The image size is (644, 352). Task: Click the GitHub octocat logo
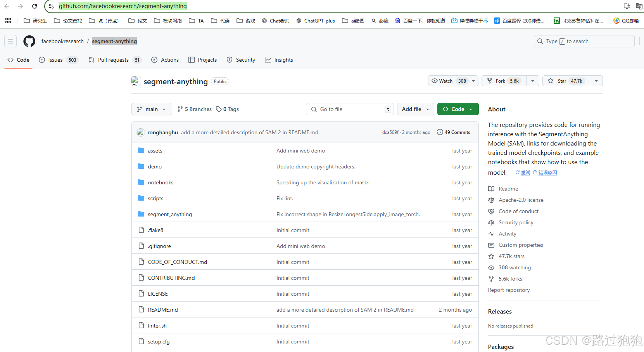tap(29, 41)
